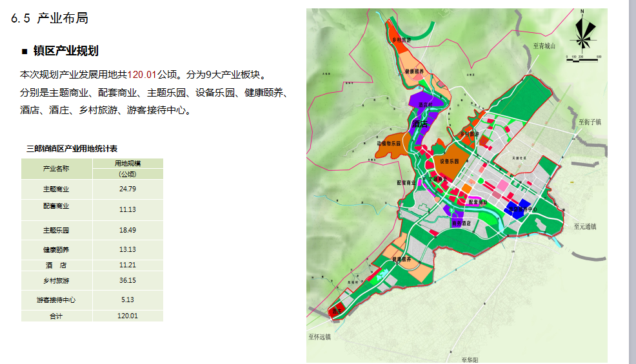
Task: Click the value '36.15' in table
Action: [128, 280]
